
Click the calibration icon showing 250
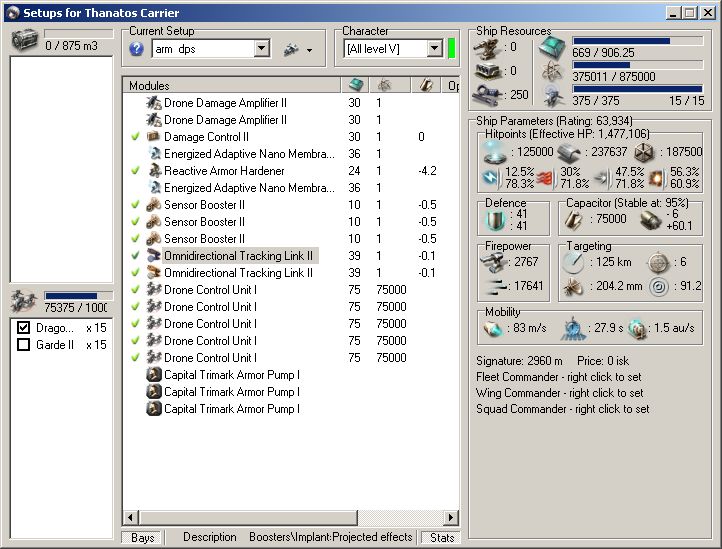489,95
